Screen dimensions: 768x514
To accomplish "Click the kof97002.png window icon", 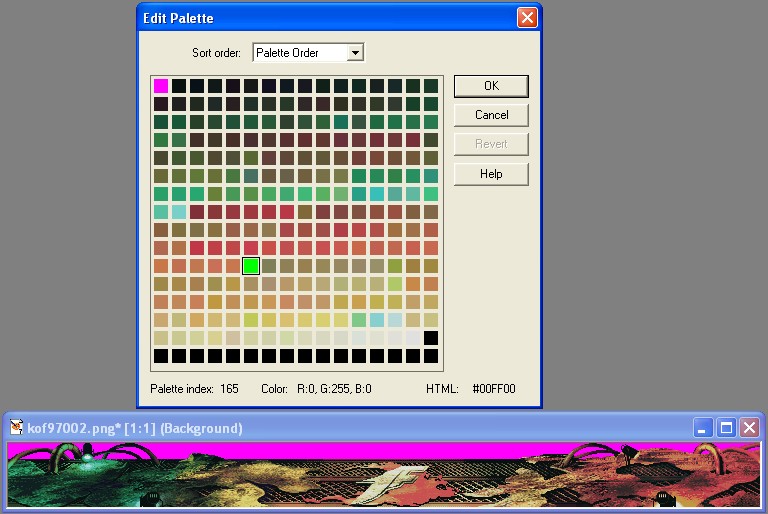I will pyautogui.click(x=16, y=427).
